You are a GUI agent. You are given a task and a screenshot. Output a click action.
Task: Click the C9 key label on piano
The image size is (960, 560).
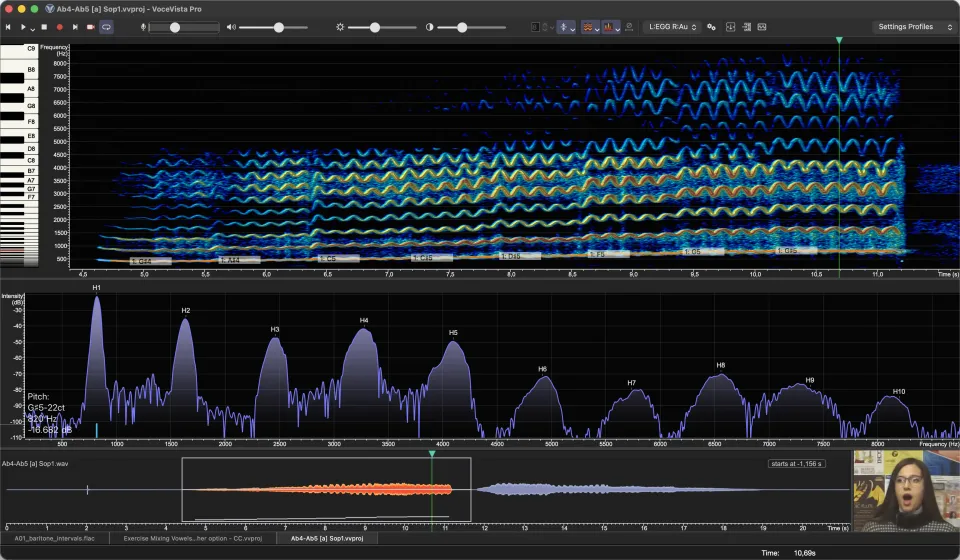[31, 48]
